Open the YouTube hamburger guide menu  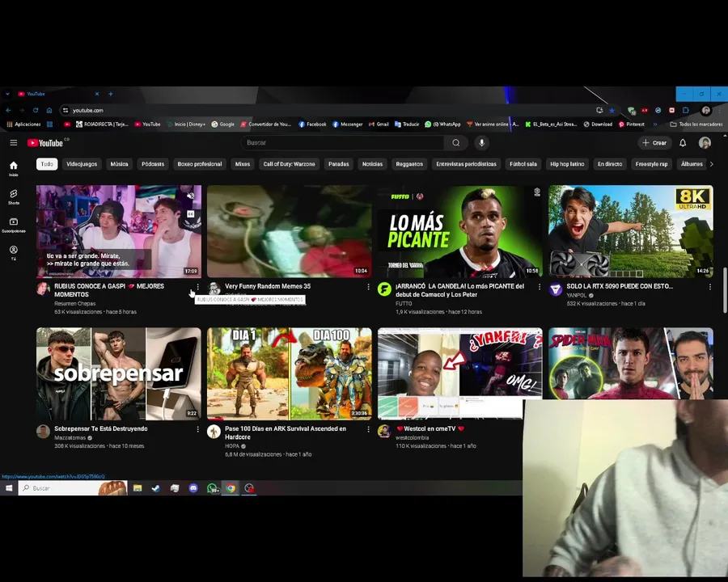(x=14, y=142)
